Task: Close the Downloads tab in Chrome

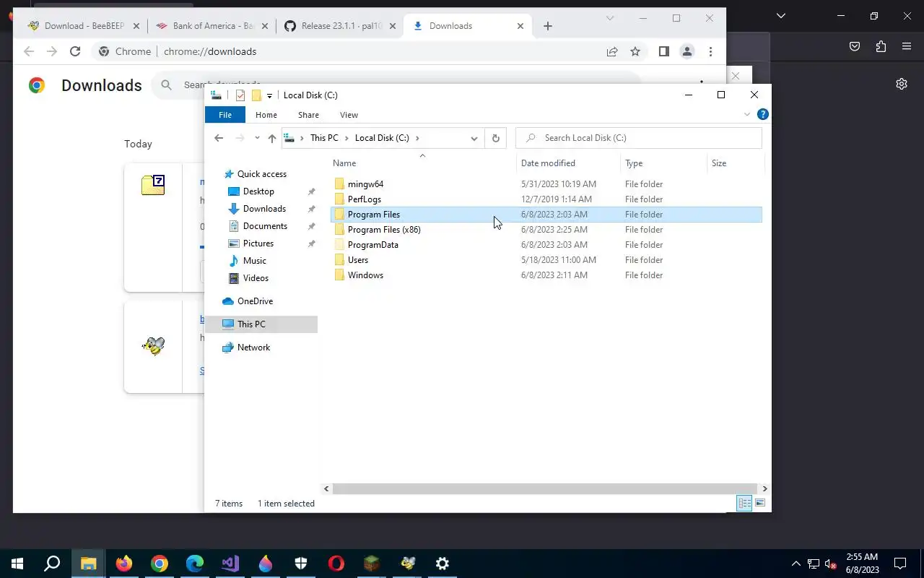Action: (x=520, y=26)
